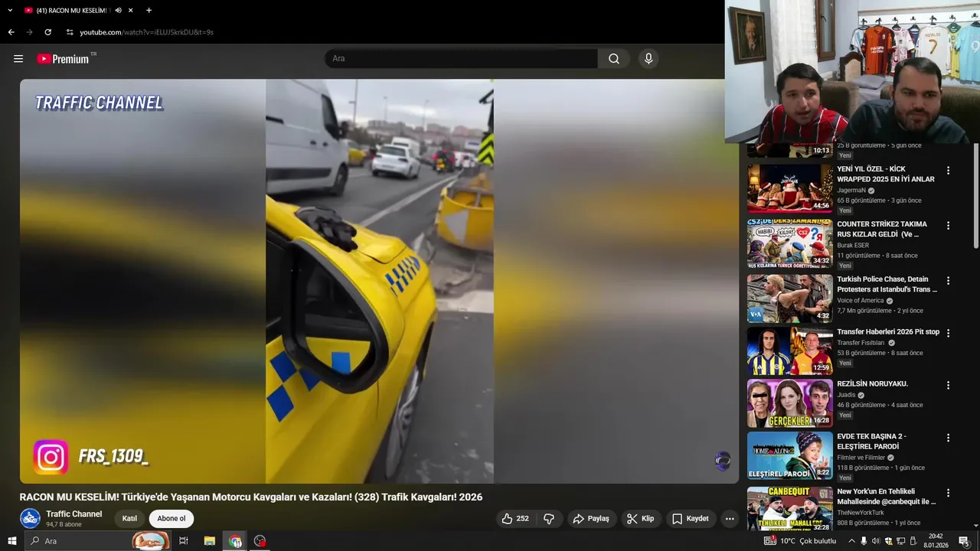The image size is (980, 551).
Task: Open JagermaN channel name
Action: coord(851,191)
